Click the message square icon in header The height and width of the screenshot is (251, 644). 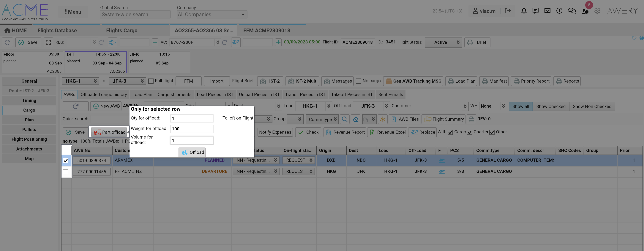tap(535, 11)
